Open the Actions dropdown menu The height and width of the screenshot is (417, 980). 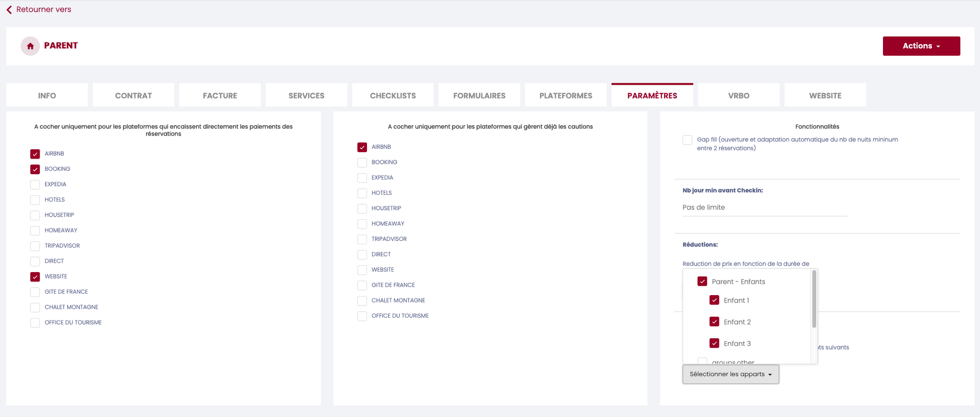921,46
